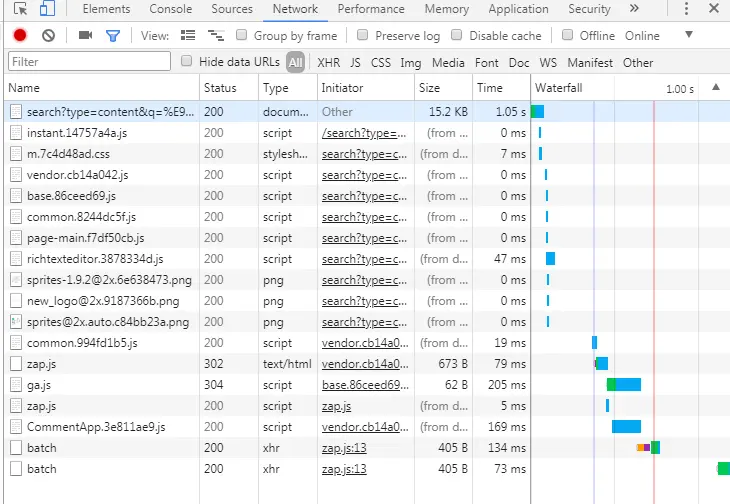730x504 pixels.
Task: Filter requests by Manifest
Action: [x=590, y=63]
